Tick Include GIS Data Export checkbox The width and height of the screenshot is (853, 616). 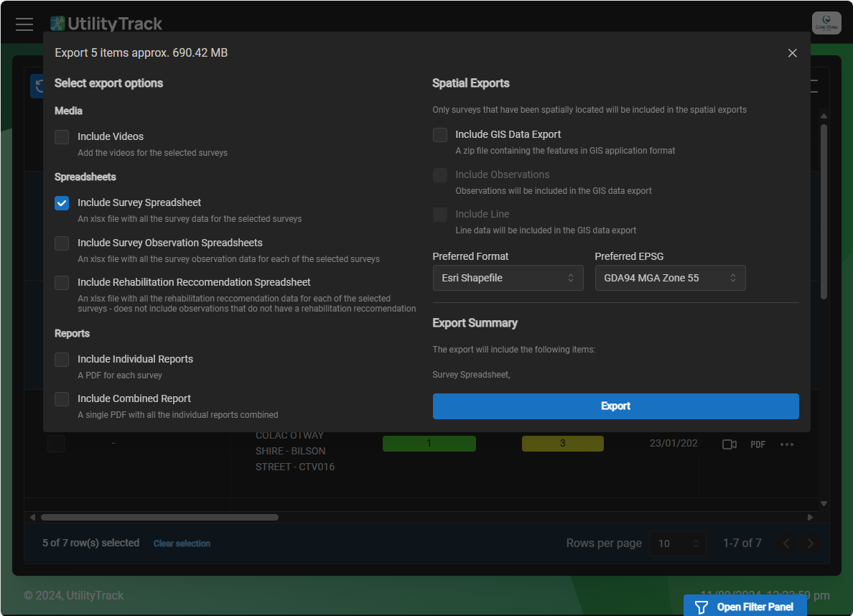pos(440,135)
